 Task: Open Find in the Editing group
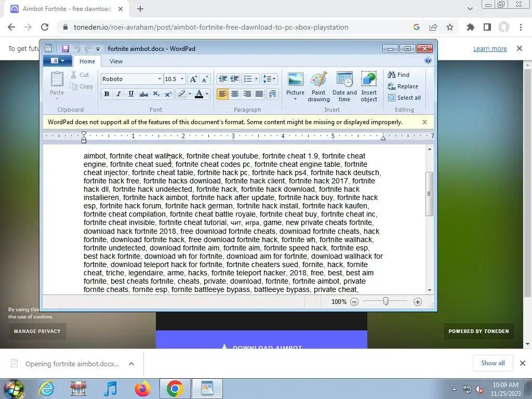coord(398,75)
